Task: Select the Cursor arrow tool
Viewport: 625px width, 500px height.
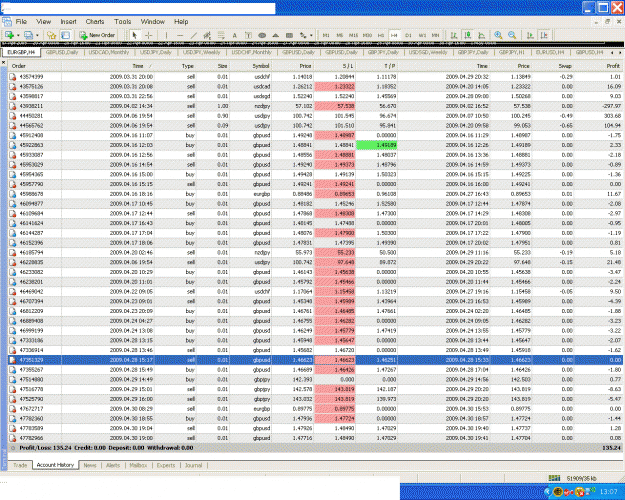Action: click(x=134, y=35)
